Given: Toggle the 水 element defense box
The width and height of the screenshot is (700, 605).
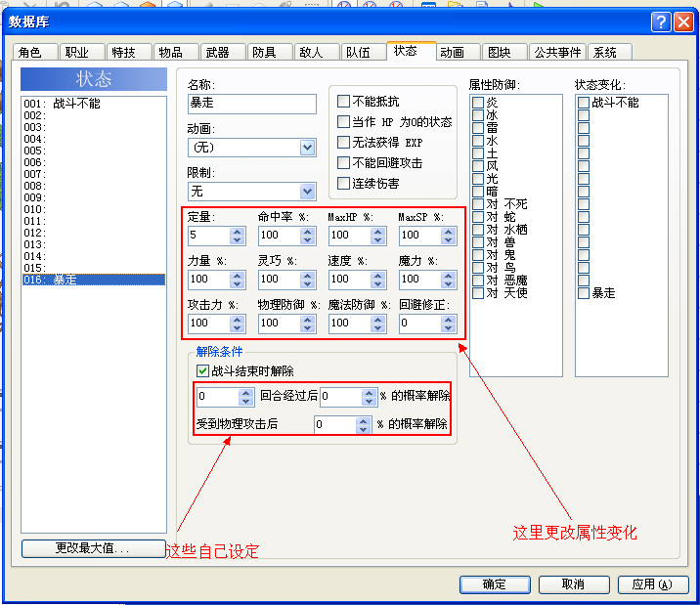Looking at the screenshot, I should point(478,141).
